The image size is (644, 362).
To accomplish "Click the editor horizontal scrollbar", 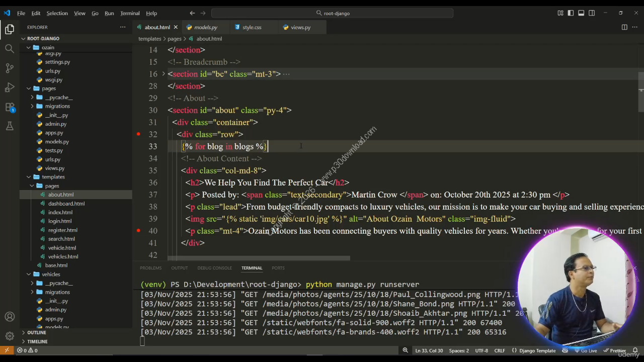I will (259, 258).
